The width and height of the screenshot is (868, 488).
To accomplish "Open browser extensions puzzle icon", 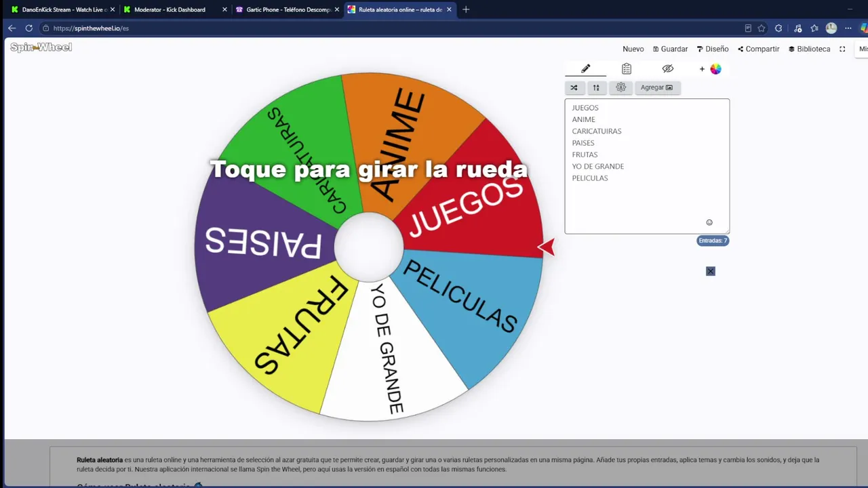I will (x=778, y=28).
